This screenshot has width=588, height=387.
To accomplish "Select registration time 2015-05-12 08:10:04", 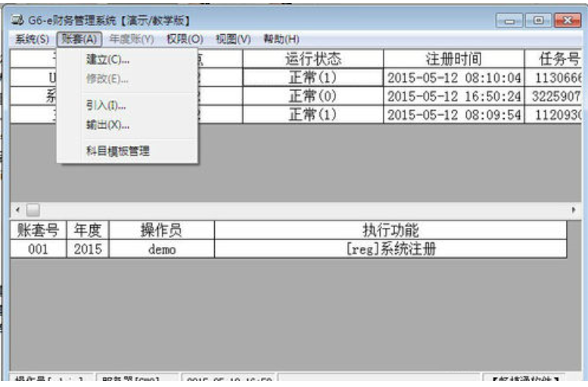I will (454, 78).
